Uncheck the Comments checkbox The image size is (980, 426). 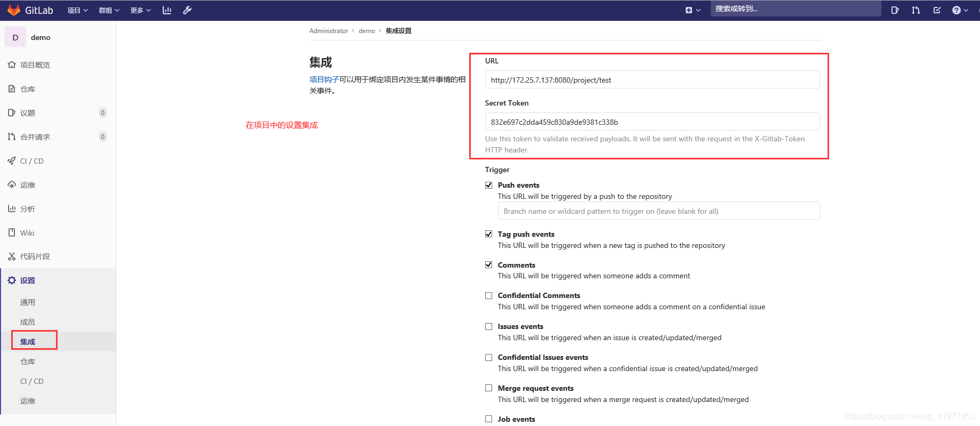[x=488, y=265]
